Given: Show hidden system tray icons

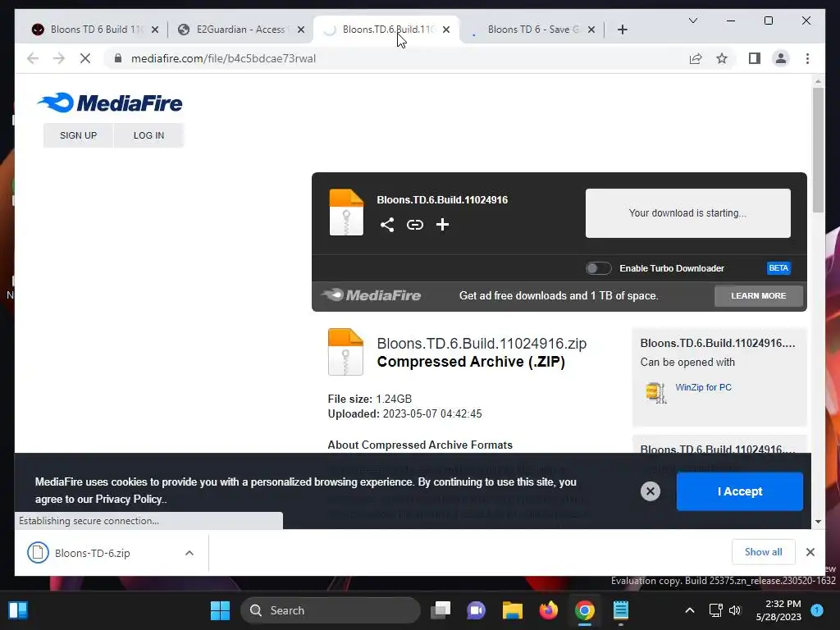Looking at the screenshot, I should point(689,610).
